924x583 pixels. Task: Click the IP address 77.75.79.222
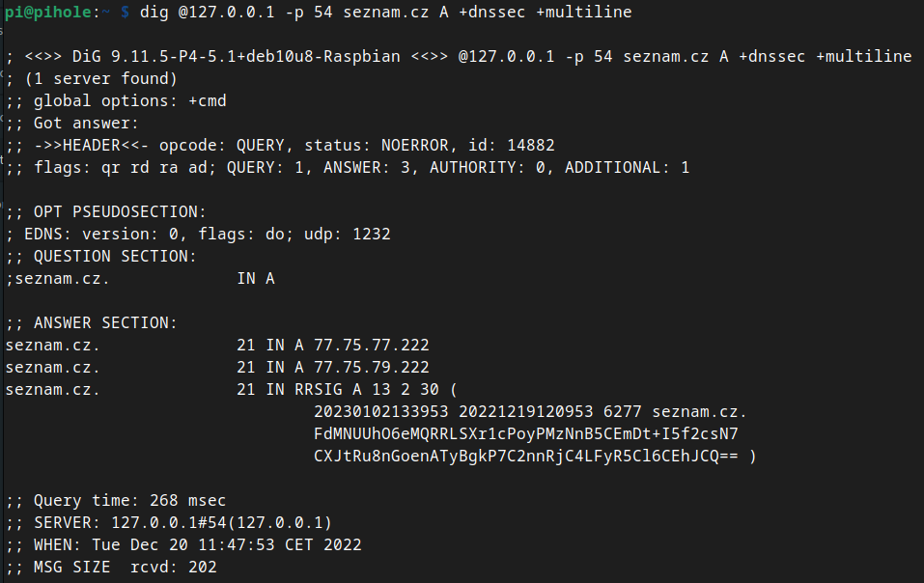[x=372, y=367]
